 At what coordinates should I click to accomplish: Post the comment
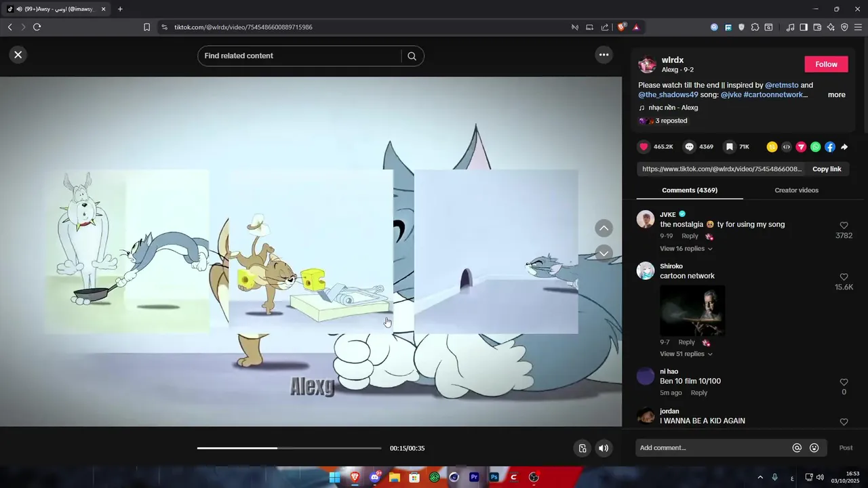[846, 448]
